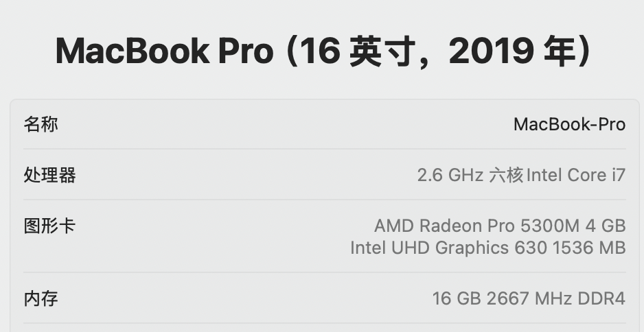644x332 pixels.
Task: Edit the MacBook-Pro computer name field
Action: [x=569, y=124]
